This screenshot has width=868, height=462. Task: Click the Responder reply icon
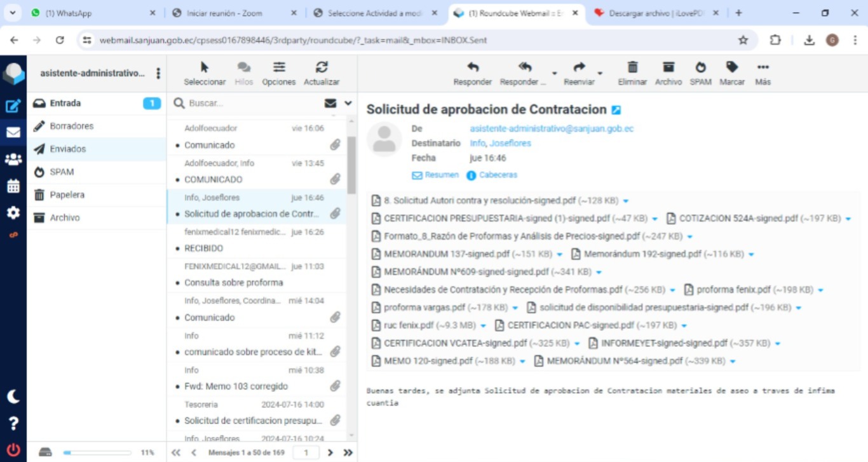(472, 67)
